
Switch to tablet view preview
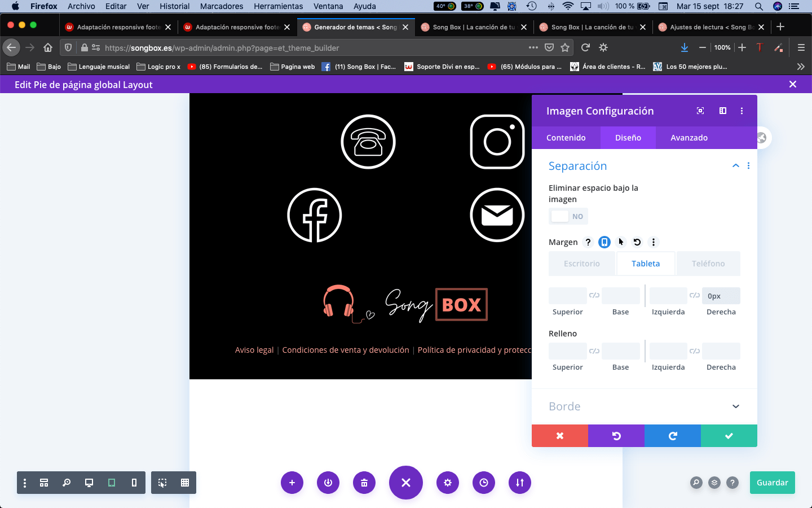coord(112,483)
